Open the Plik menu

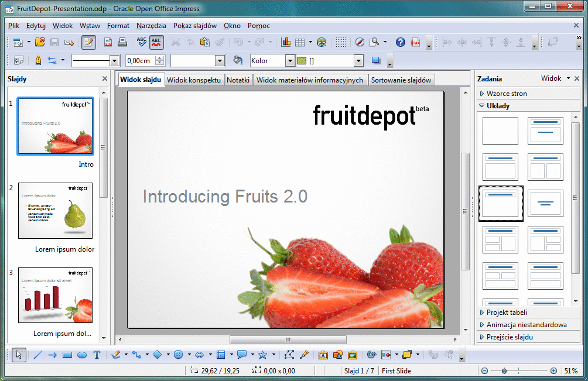(x=14, y=26)
